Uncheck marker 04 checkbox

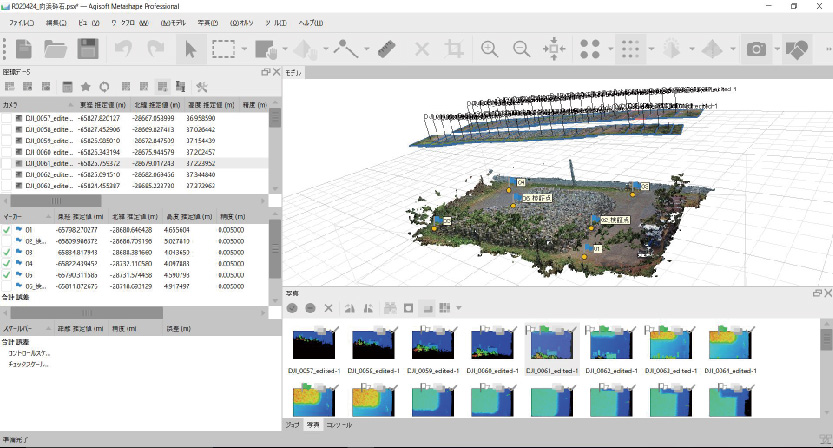point(6,264)
